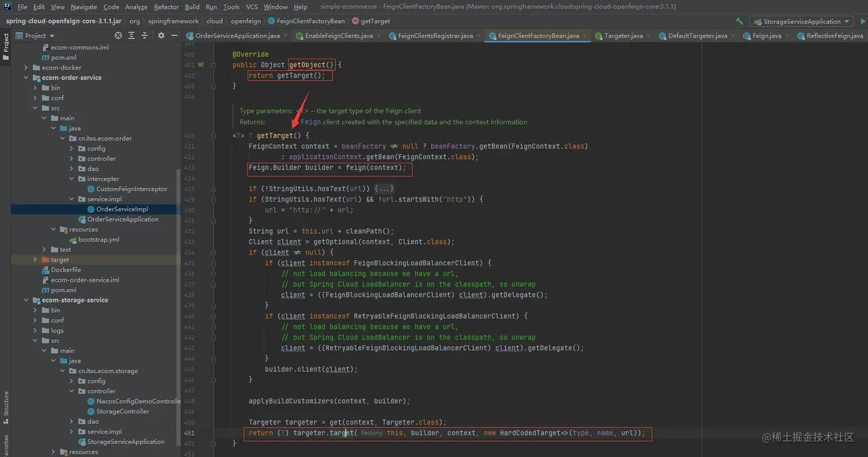Click the springframework breadcrumb segment
The image size is (868, 457).
173,21
